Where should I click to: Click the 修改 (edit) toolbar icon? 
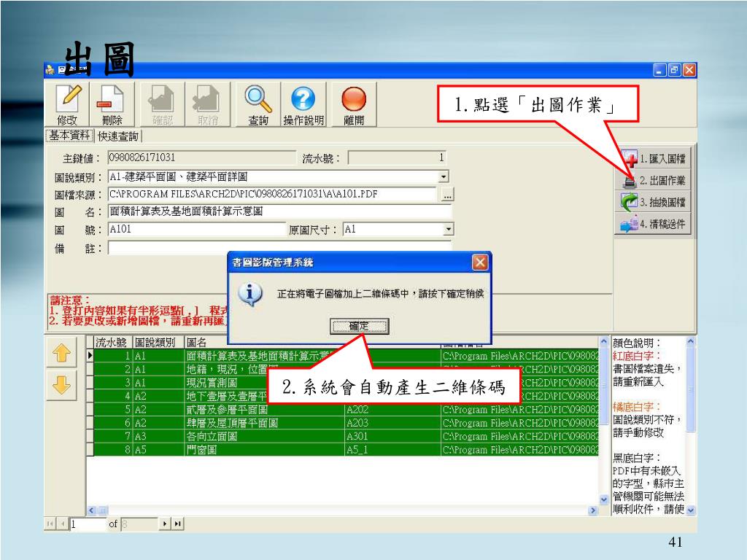(x=67, y=104)
